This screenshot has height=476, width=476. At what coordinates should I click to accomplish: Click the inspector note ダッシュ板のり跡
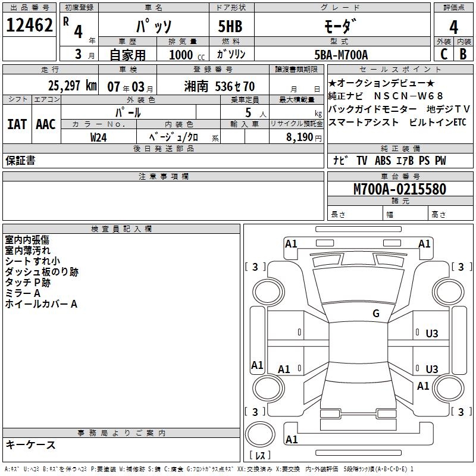click(x=42, y=272)
